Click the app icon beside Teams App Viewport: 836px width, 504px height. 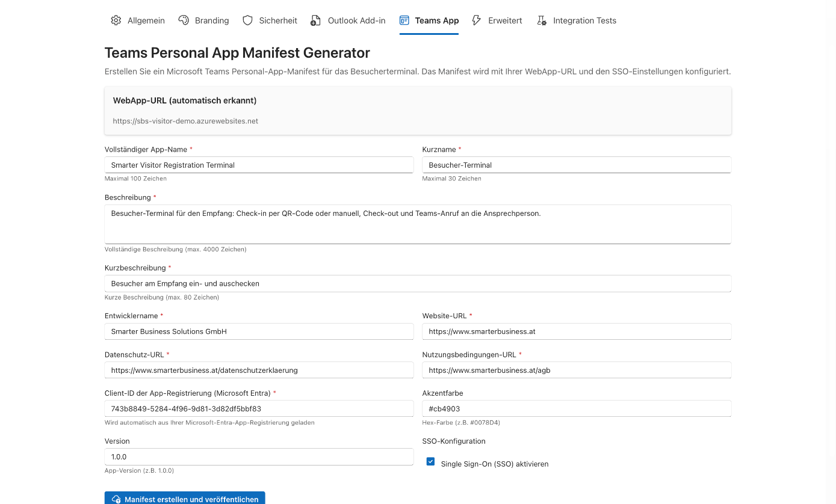404,20
